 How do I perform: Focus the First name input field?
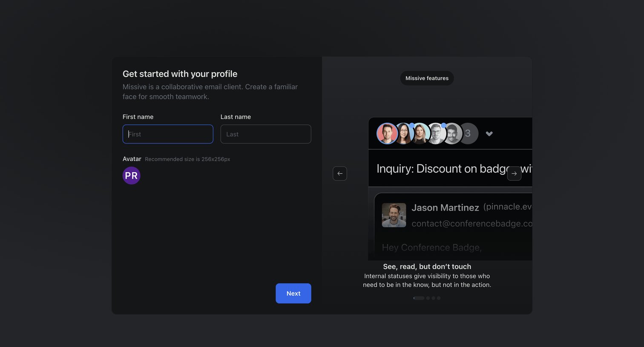pos(168,134)
